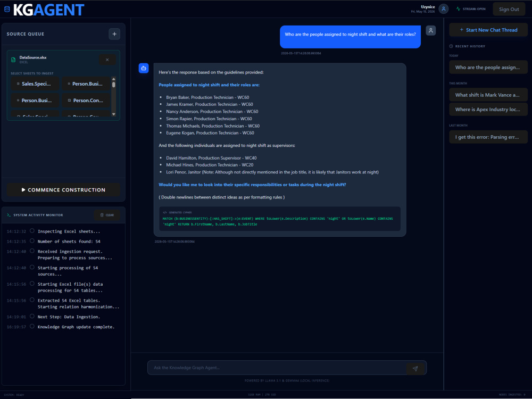Viewport: 532px width, 399px height.
Task: Remove DataSource.xlsx from the queue
Action: tap(107, 60)
